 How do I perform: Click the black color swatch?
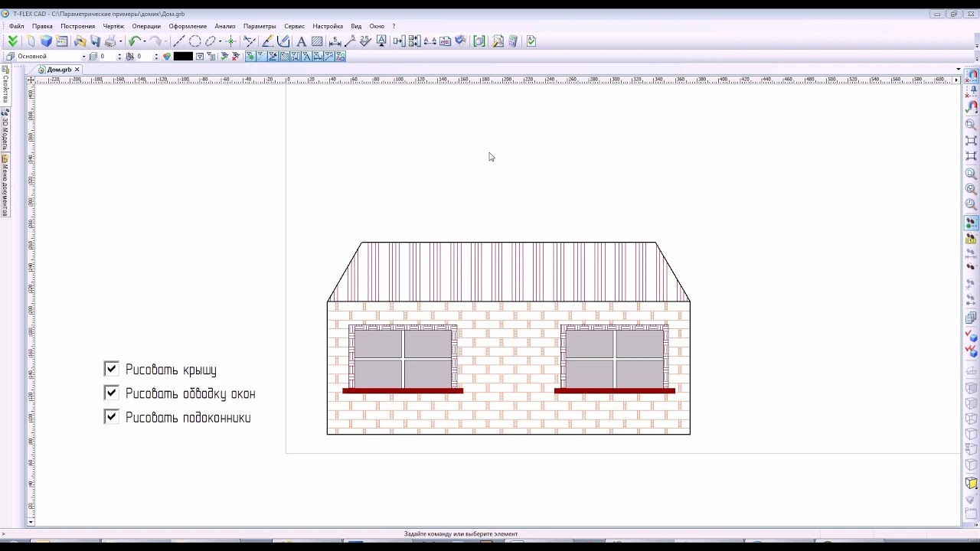tap(183, 57)
